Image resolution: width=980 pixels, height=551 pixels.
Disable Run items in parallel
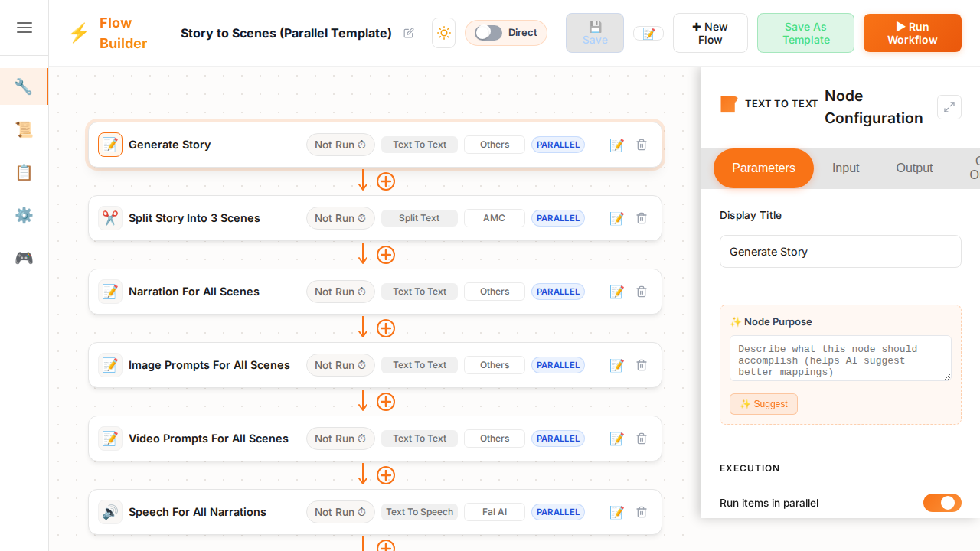[942, 503]
